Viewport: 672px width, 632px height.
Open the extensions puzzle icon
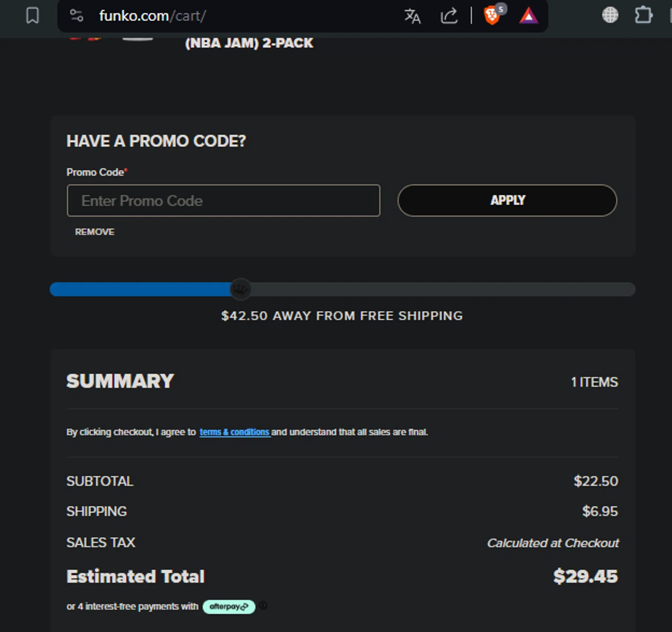pos(643,15)
